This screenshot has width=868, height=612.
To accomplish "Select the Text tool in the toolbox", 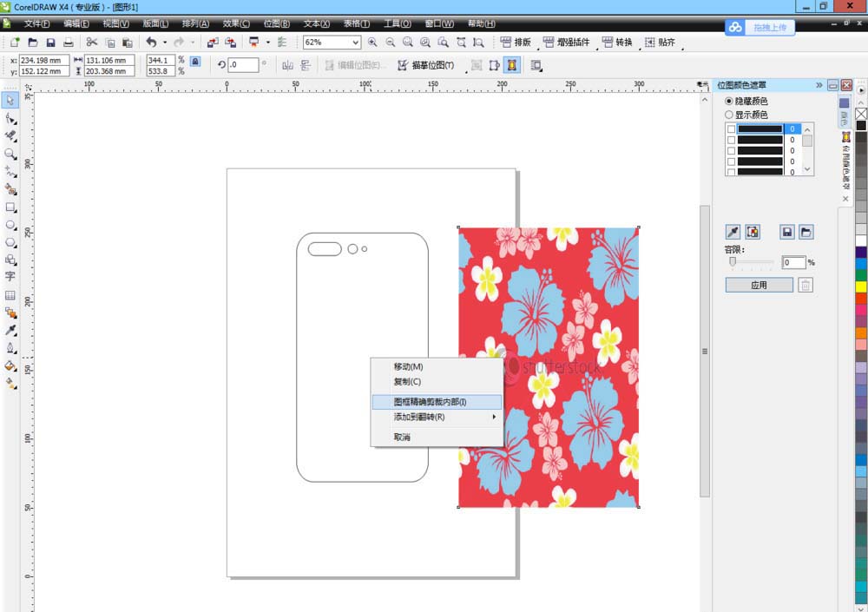I will pyautogui.click(x=10, y=276).
